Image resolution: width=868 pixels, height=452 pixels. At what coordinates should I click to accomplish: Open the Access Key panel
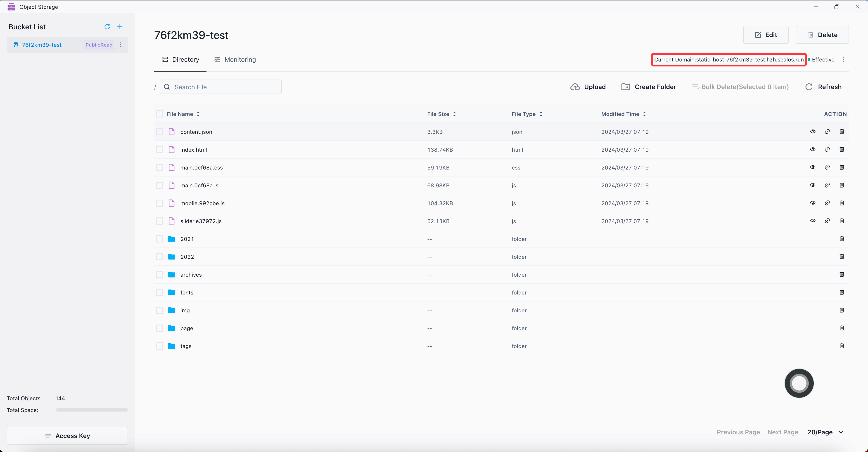click(67, 436)
